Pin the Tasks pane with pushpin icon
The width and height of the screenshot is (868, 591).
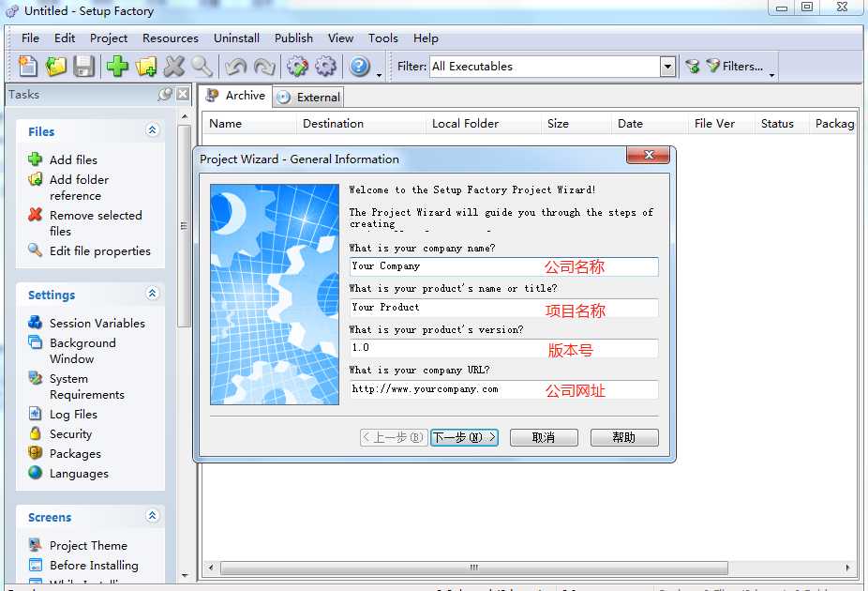(x=164, y=94)
